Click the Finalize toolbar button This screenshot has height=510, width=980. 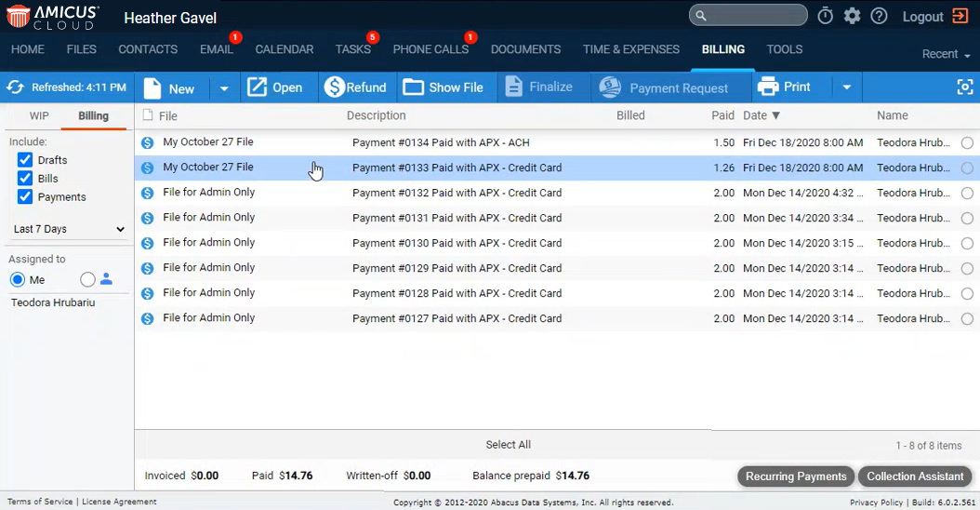[x=538, y=87]
